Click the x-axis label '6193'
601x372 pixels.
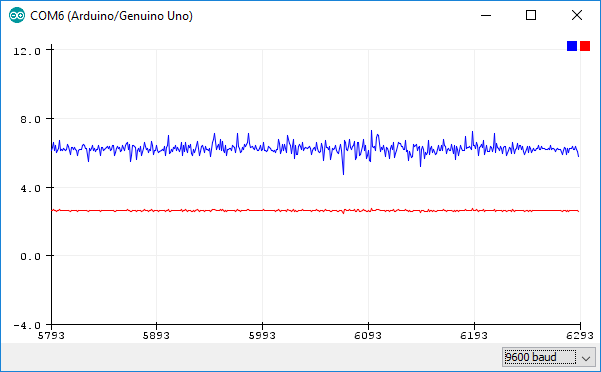[x=474, y=336]
